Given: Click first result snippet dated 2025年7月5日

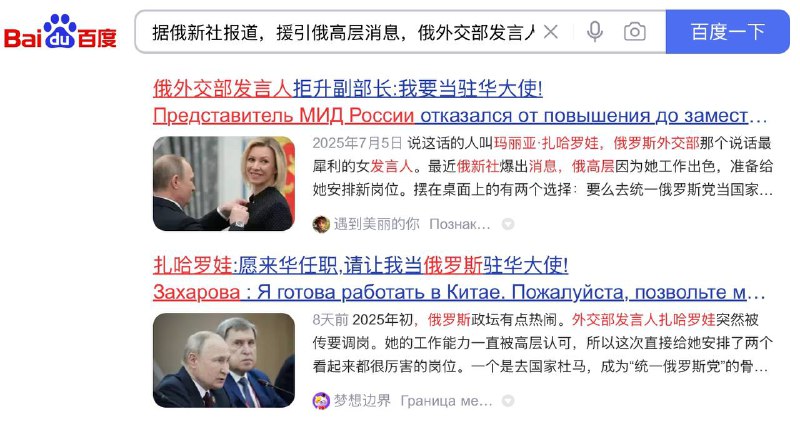Looking at the screenshot, I should click(x=543, y=166).
